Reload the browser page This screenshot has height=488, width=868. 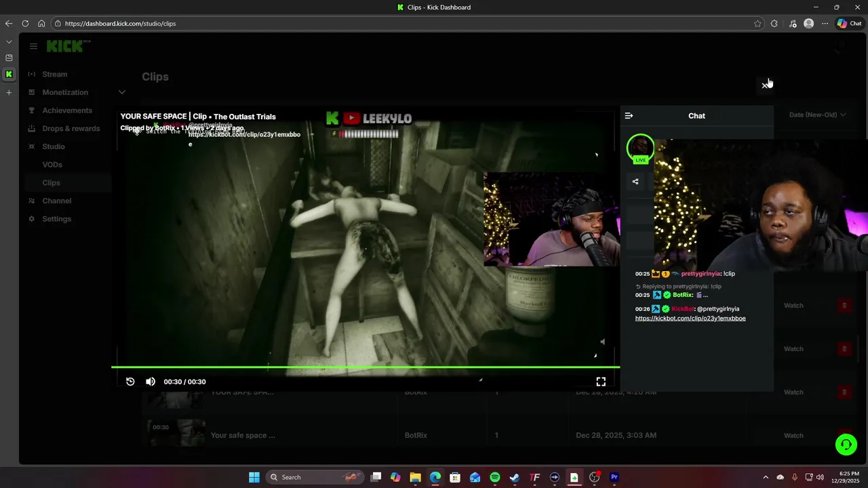coord(25,23)
